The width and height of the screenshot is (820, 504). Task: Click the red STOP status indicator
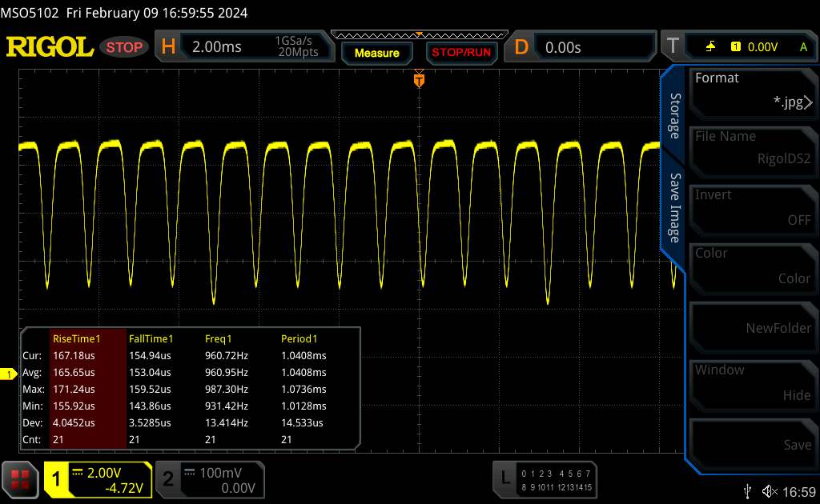(124, 47)
